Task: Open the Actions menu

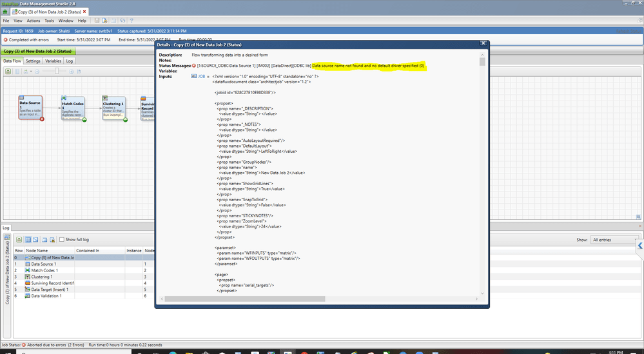Action: point(34,21)
